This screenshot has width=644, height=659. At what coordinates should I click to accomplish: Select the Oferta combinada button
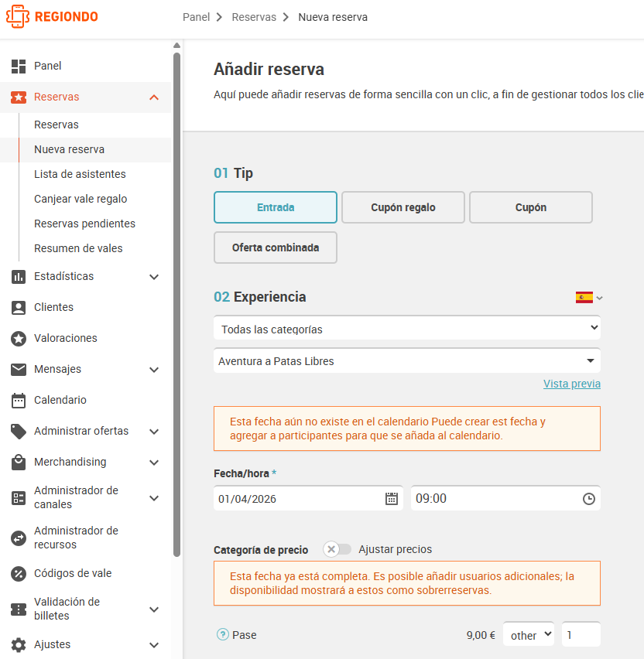tap(276, 248)
